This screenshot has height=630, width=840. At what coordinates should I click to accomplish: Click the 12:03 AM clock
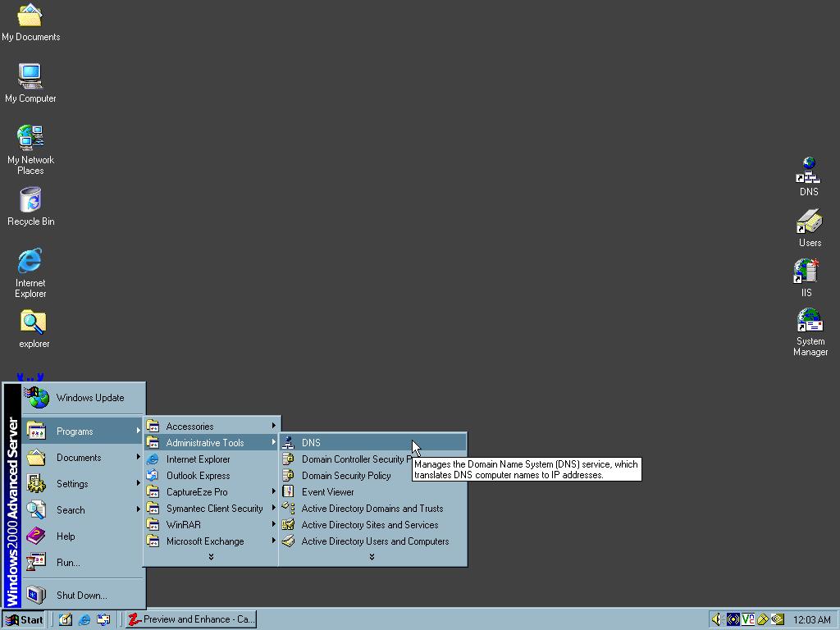pyautogui.click(x=811, y=620)
